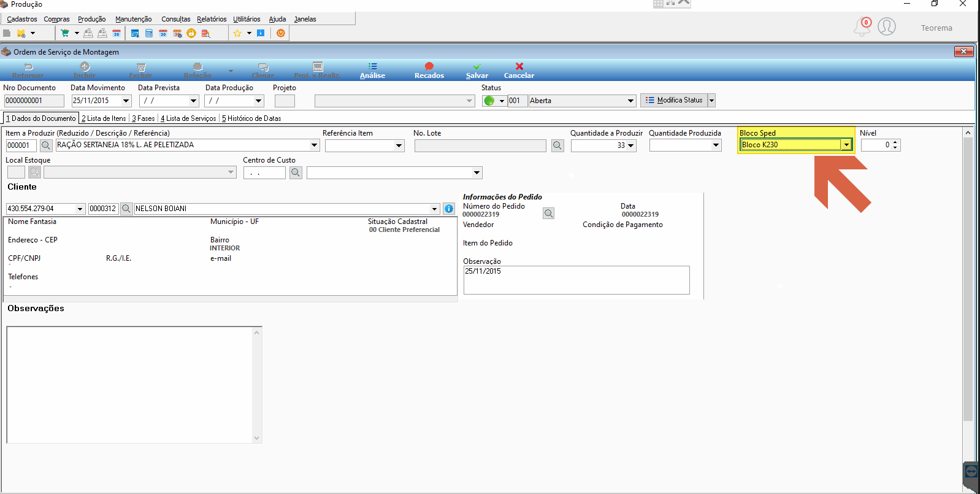Open the Relatórios menu
Image resolution: width=980 pixels, height=494 pixels.
click(x=212, y=19)
